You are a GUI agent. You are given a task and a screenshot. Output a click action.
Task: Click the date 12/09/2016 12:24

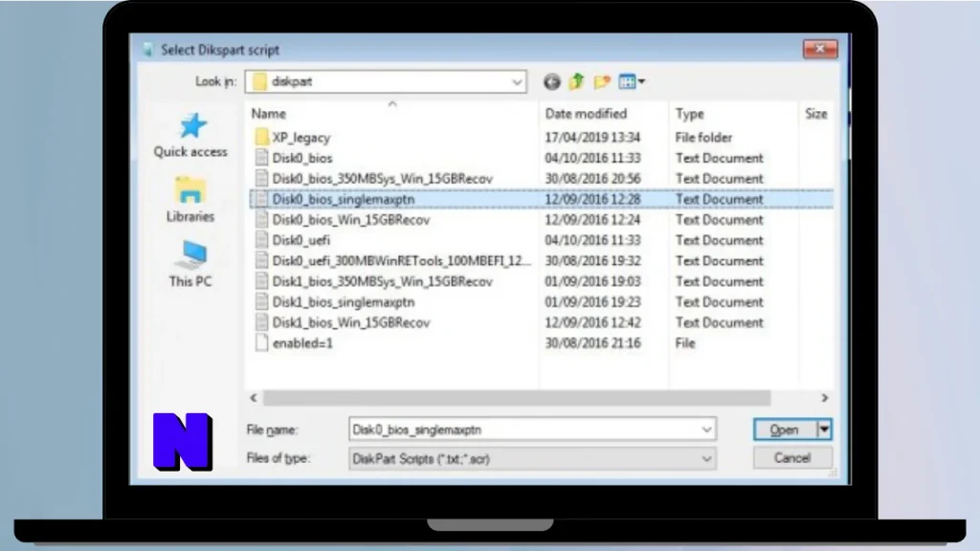(x=592, y=220)
